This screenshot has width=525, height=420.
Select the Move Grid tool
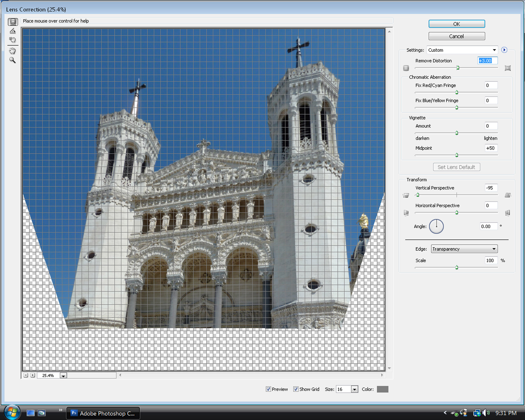pos(12,40)
